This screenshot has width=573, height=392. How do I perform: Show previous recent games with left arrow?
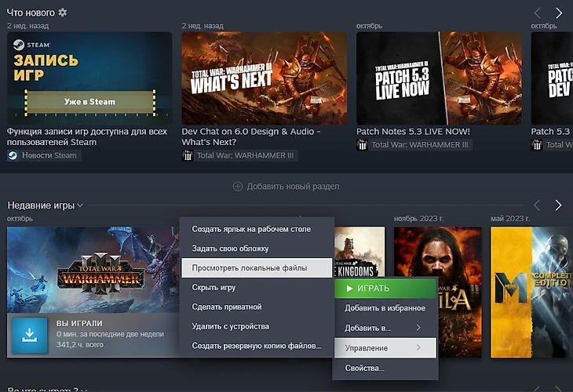click(537, 205)
